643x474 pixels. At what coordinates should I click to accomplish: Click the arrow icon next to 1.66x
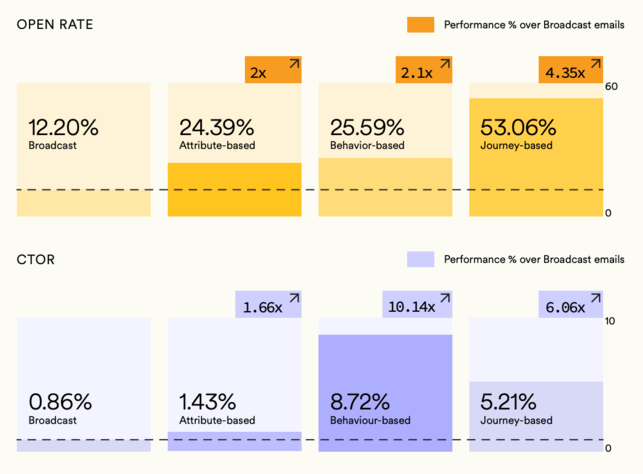tap(294, 299)
